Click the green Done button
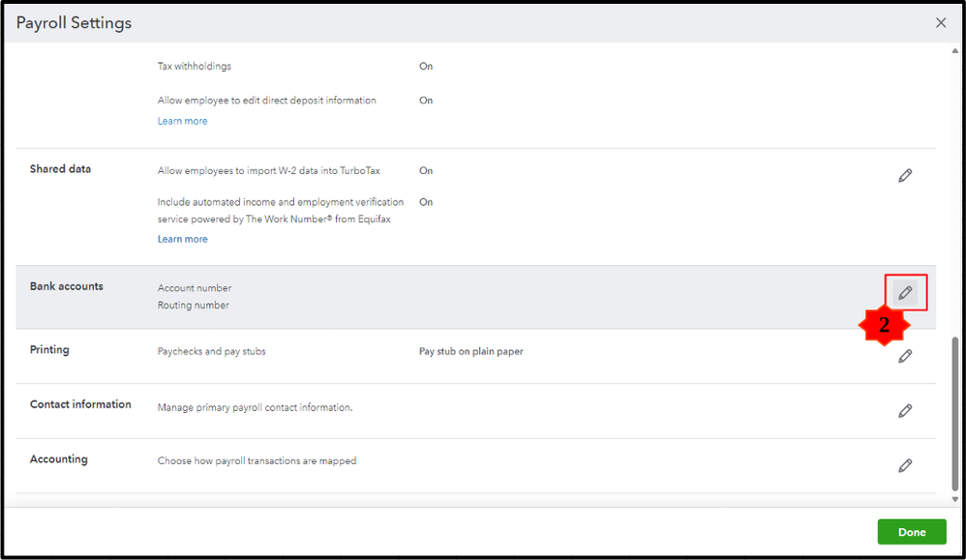 912,532
